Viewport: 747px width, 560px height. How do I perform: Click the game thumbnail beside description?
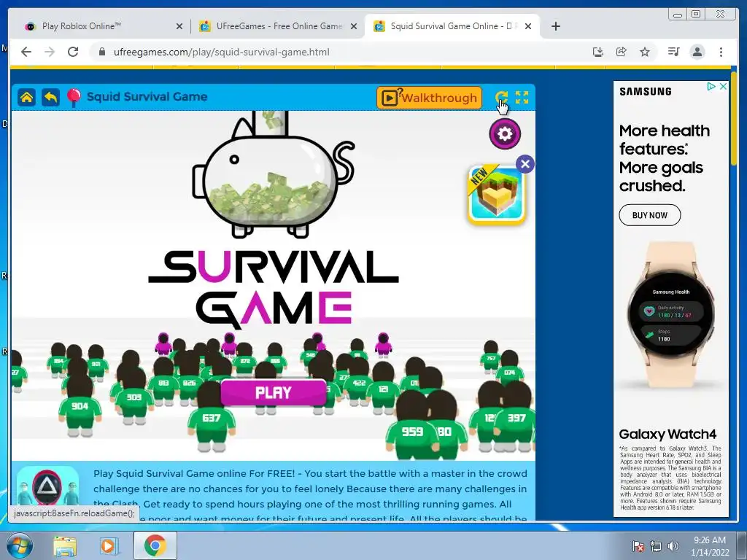tap(47, 486)
